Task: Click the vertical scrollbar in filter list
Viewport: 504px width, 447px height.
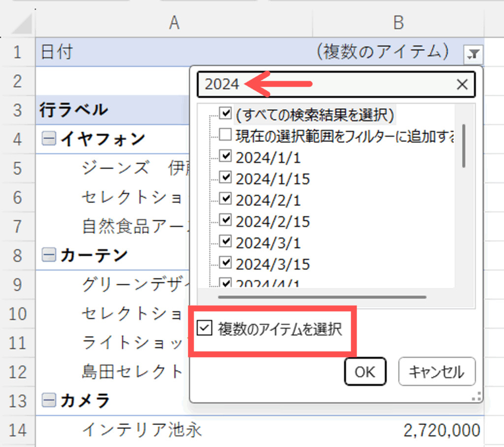Action: click(464, 145)
